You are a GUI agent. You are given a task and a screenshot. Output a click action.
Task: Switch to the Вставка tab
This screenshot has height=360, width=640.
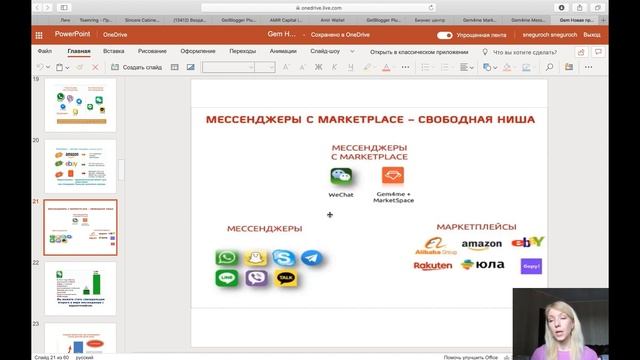[x=113, y=51]
